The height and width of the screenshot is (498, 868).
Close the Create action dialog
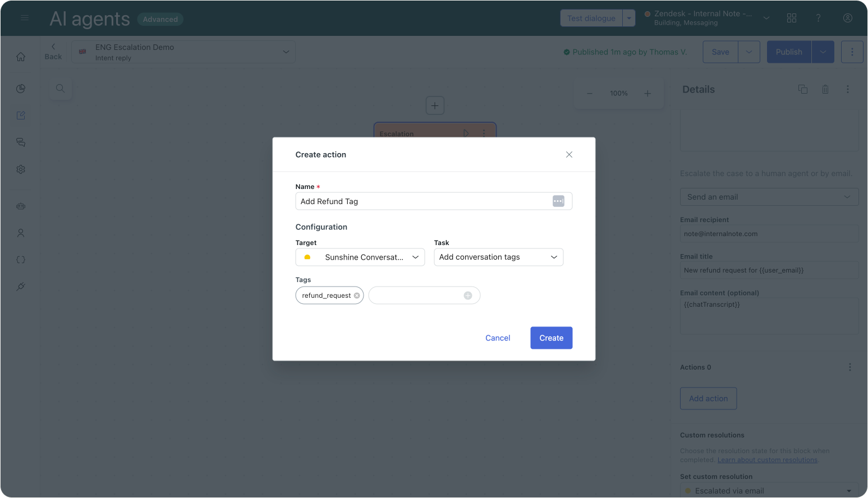[569, 155]
